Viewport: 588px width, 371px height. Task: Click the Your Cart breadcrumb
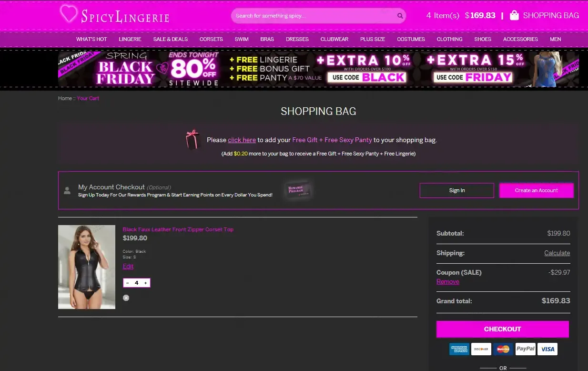(88, 98)
